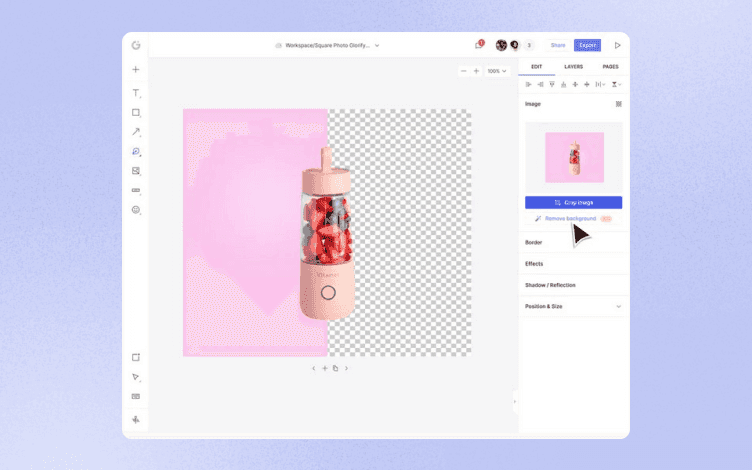This screenshot has height=470, width=752.
Task: Open the keyboard shortcuts icon
Action: [x=136, y=396]
